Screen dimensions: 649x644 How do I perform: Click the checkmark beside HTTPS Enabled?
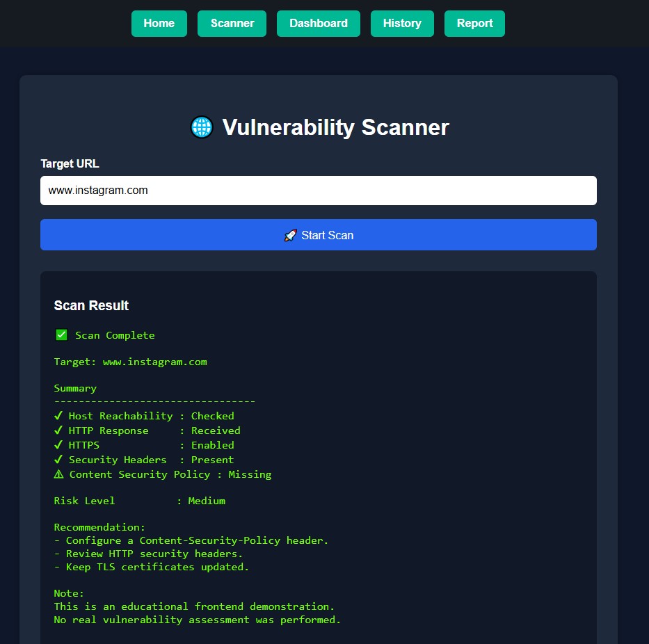click(x=58, y=445)
